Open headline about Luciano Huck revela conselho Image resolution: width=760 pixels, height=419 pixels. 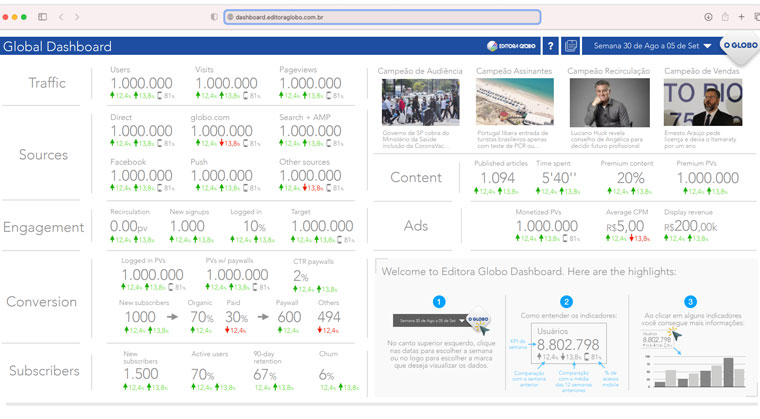pyautogui.click(x=607, y=139)
